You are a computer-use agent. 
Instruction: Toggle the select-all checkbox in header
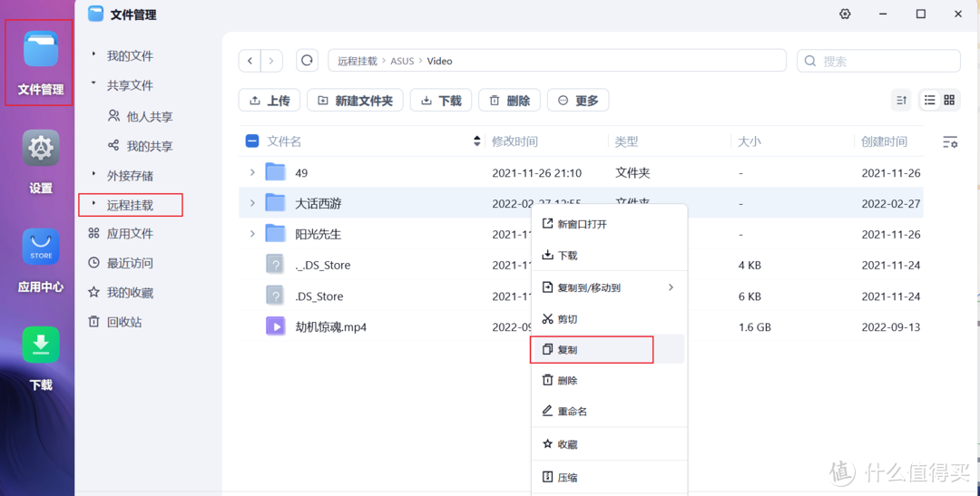tap(252, 141)
